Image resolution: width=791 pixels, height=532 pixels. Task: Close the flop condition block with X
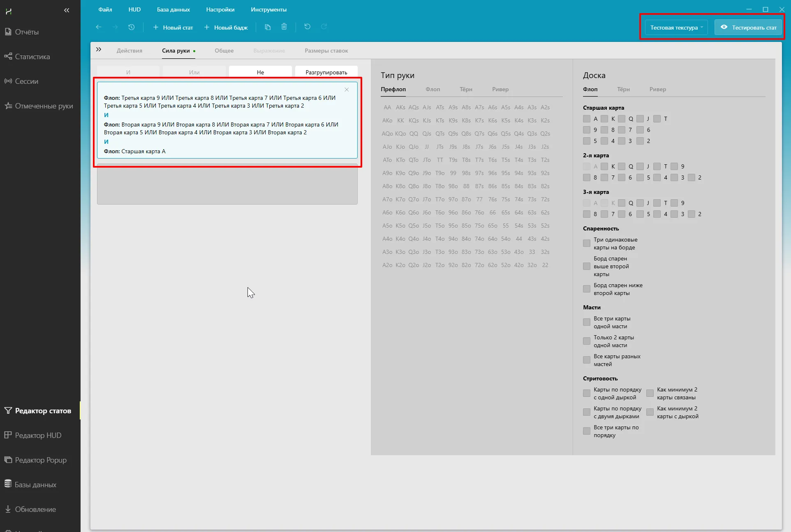[347, 90]
